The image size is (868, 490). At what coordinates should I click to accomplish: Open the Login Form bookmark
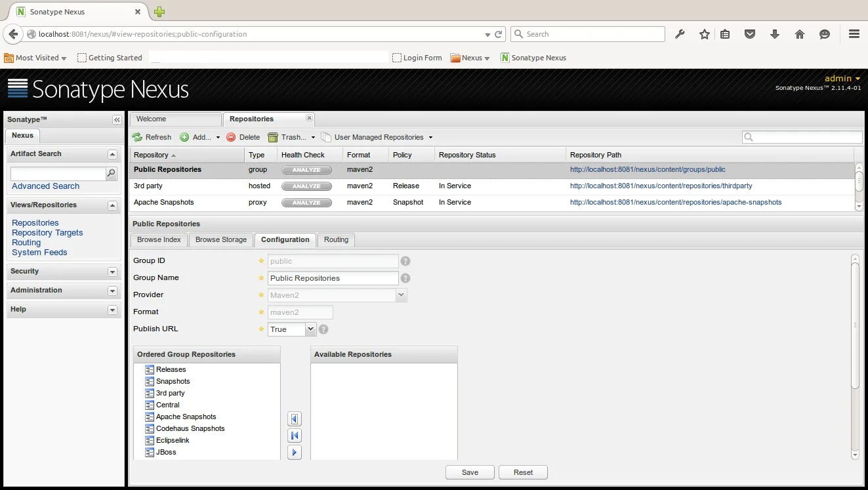[417, 58]
